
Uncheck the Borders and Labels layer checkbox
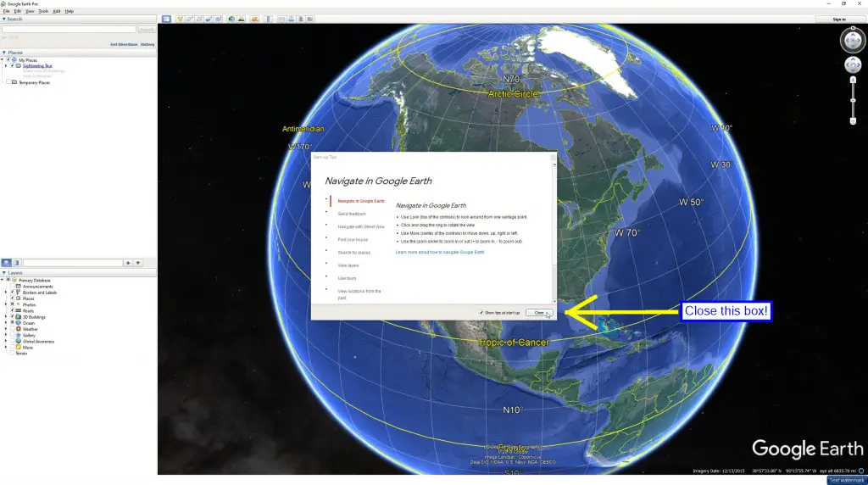click(x=12, y=293)
